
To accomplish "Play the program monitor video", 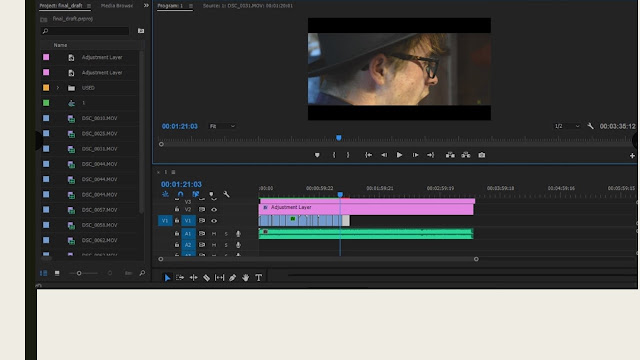I will click(x=399, y=155).
